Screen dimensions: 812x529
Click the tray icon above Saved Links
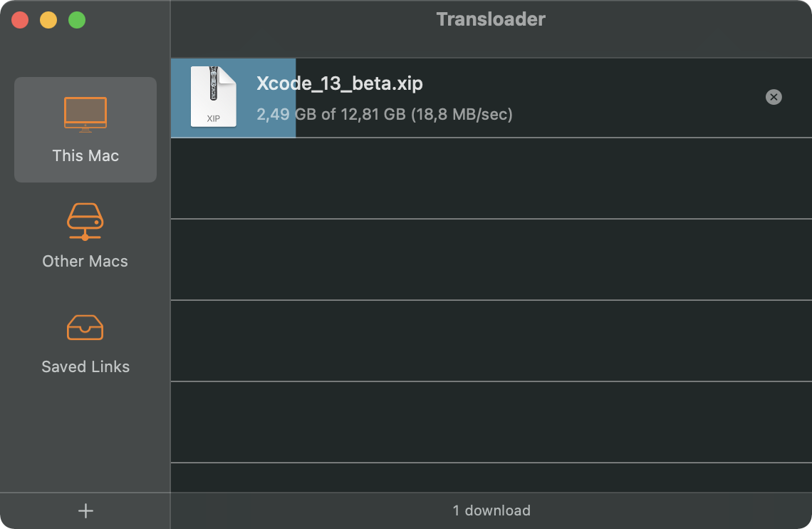(x=85, y=328)
